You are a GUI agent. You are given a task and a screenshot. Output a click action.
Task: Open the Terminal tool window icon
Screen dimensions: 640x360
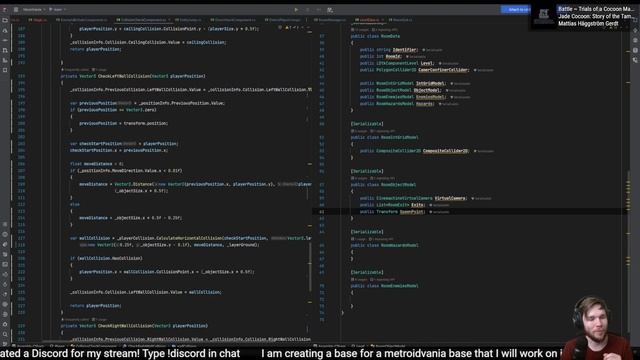point(5,264)
